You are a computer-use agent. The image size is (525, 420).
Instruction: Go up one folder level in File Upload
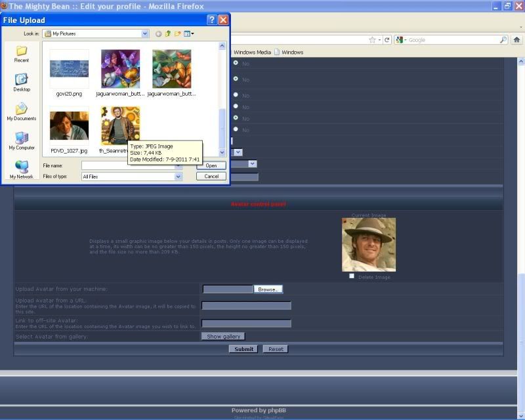point(168,33)
